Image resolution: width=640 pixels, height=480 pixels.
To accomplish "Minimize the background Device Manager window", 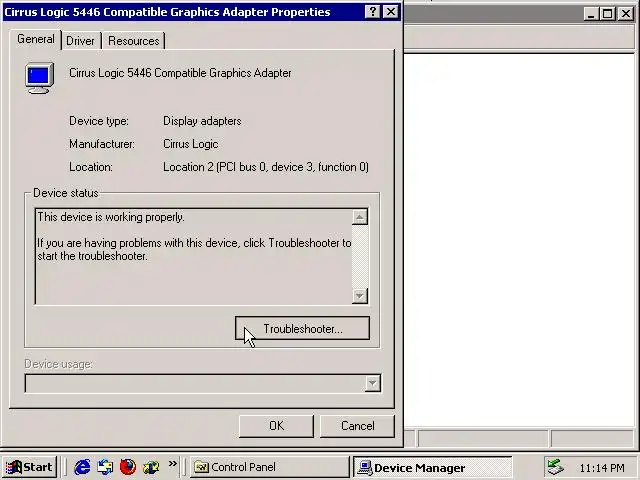I will click(x=591, y=14).
